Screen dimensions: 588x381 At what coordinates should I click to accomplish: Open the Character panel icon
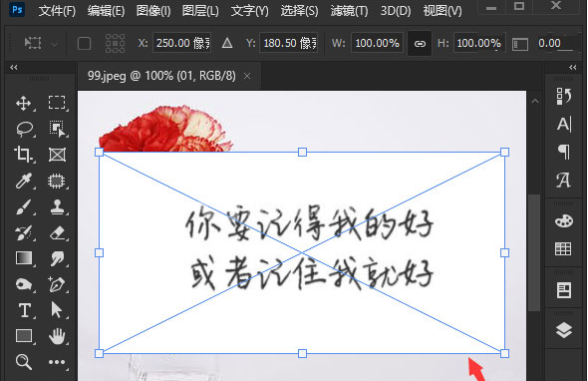click(x=564, y=124)
